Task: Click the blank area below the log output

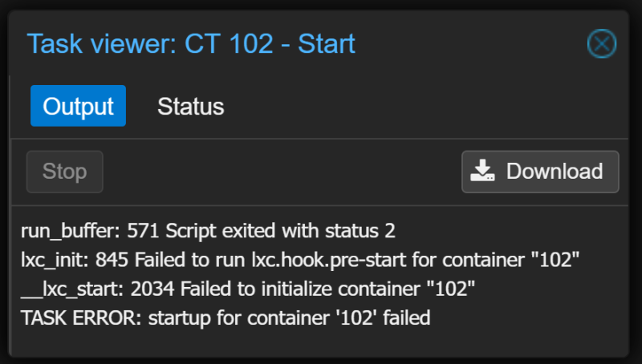Action: tap(319, 342)
